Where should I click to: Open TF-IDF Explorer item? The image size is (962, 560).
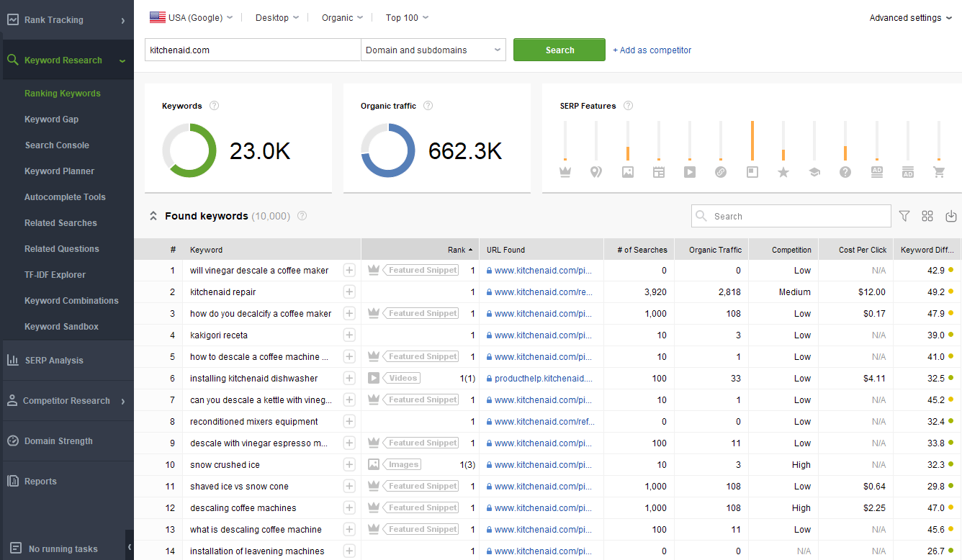[x=55, y=275]
